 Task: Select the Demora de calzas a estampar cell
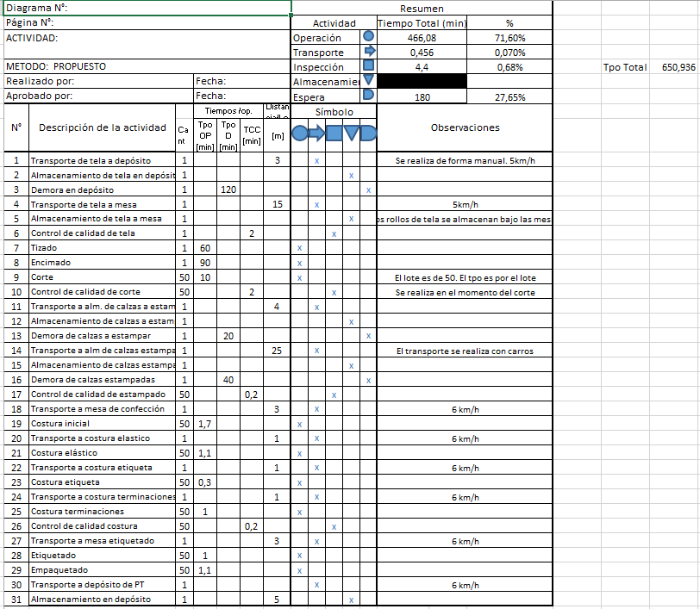pos(103,336)
